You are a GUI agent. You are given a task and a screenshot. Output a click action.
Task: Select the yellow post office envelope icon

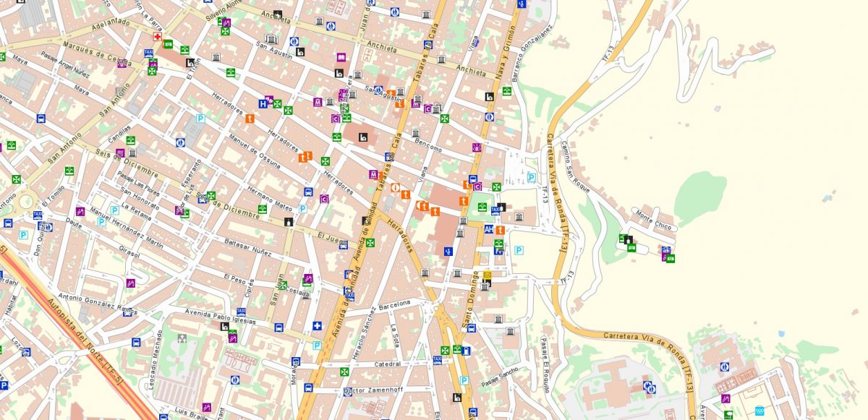pyautogui.click(x=488, y=275)
